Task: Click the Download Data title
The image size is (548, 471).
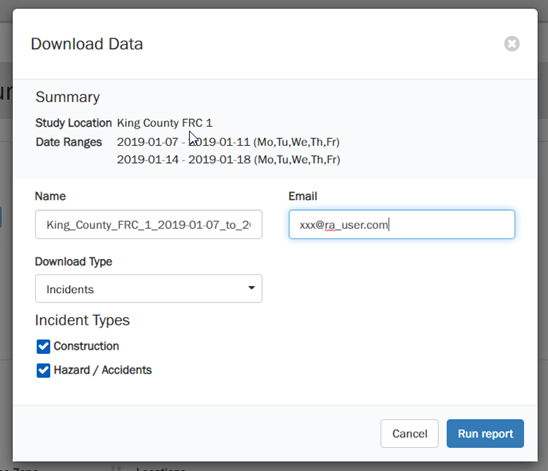Action: click(x=87, y=44)
